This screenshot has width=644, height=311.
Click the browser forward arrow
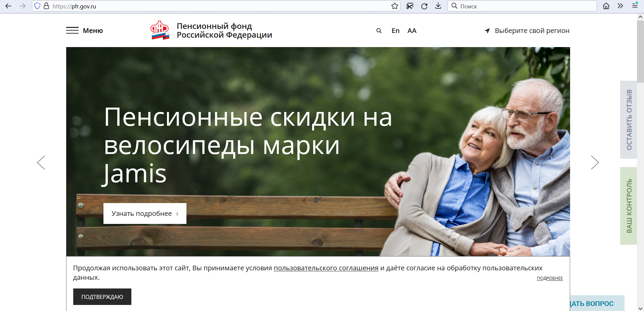(x=23, y=6)
